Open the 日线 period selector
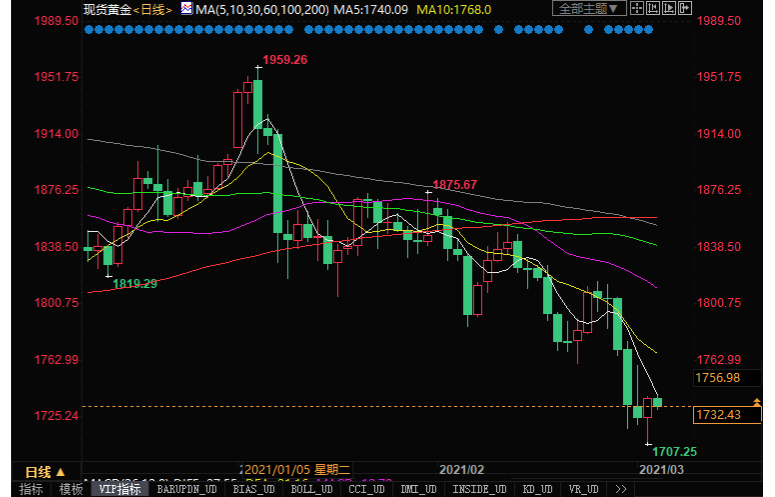The width and height of the screenshot is (775, 497). pyautogui.click(x=45, y=472)
